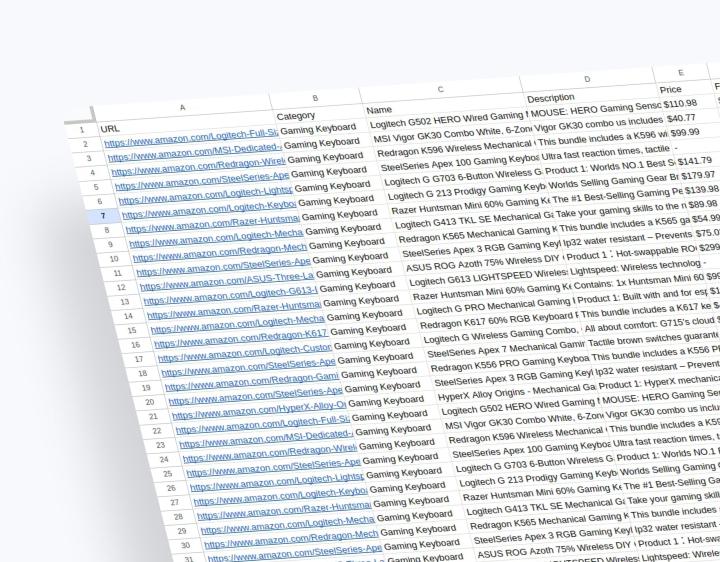This screenshot has height=562, width=720.
Task: Select row 1 header
Action: tap(82, 130)
